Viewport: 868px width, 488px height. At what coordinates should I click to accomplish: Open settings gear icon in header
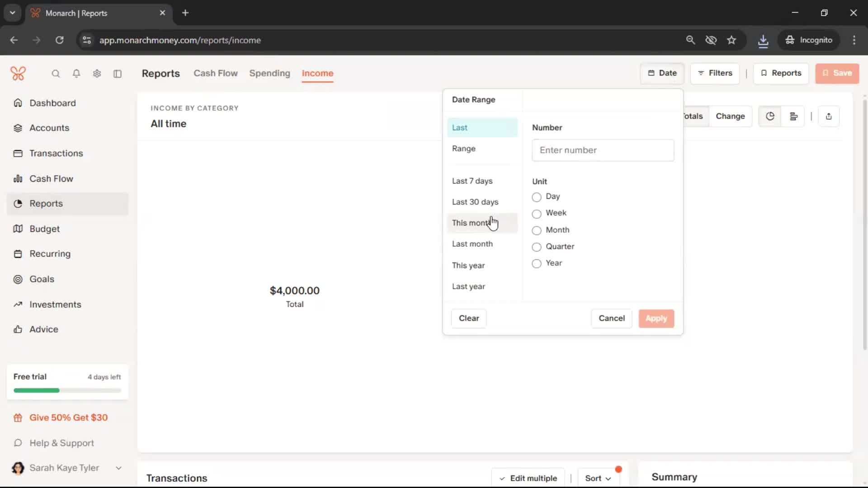click(97, 74)
